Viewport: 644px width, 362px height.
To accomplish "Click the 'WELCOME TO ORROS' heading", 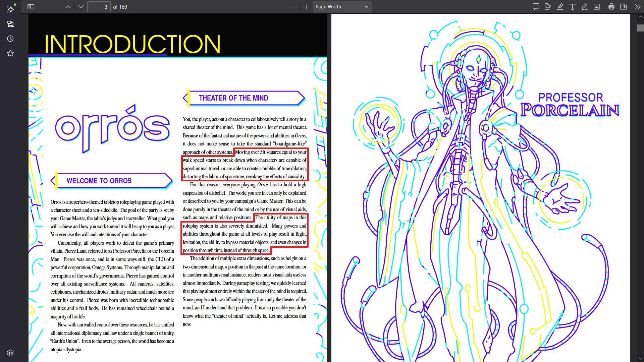I will click(99, 181).
